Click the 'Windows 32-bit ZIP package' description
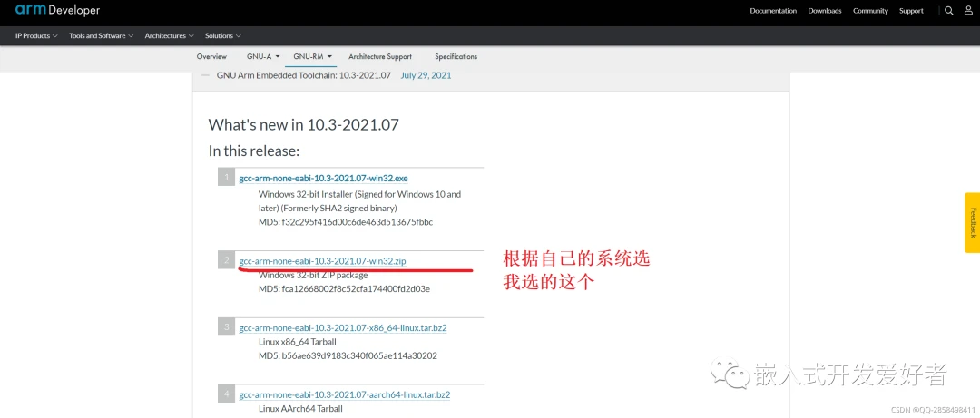This screenshot has width=980, height=418. pos(312,276)
